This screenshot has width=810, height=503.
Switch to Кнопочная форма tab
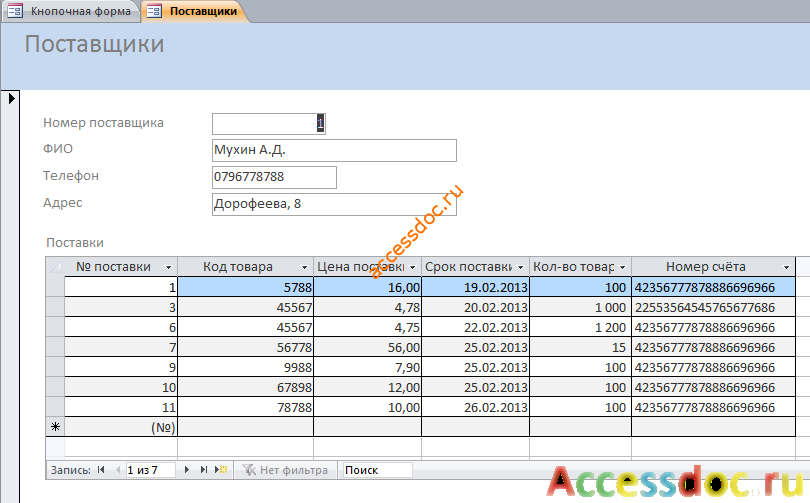pos(70,11)
